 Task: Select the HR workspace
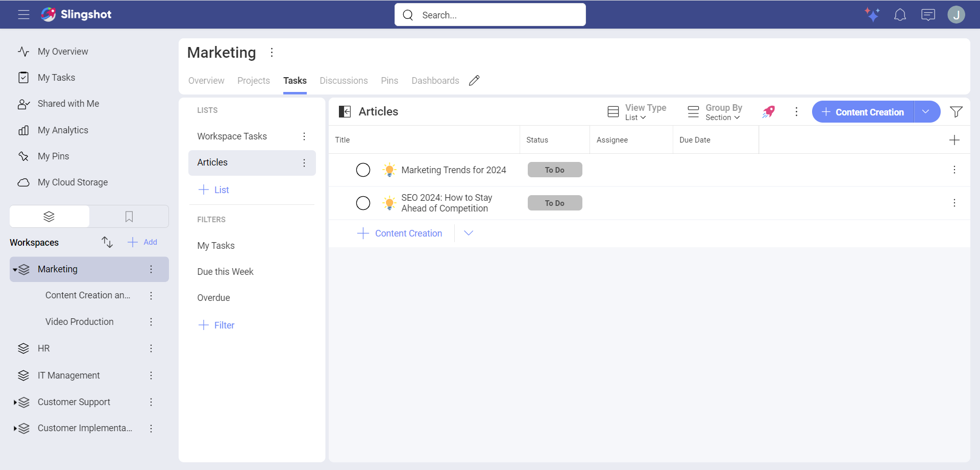point(43,348)
